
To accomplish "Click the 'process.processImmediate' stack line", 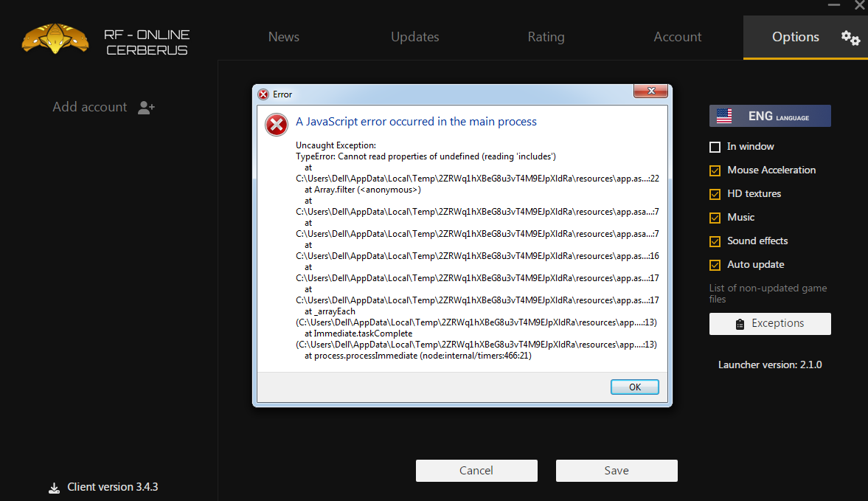I will [x=418, y=356].
